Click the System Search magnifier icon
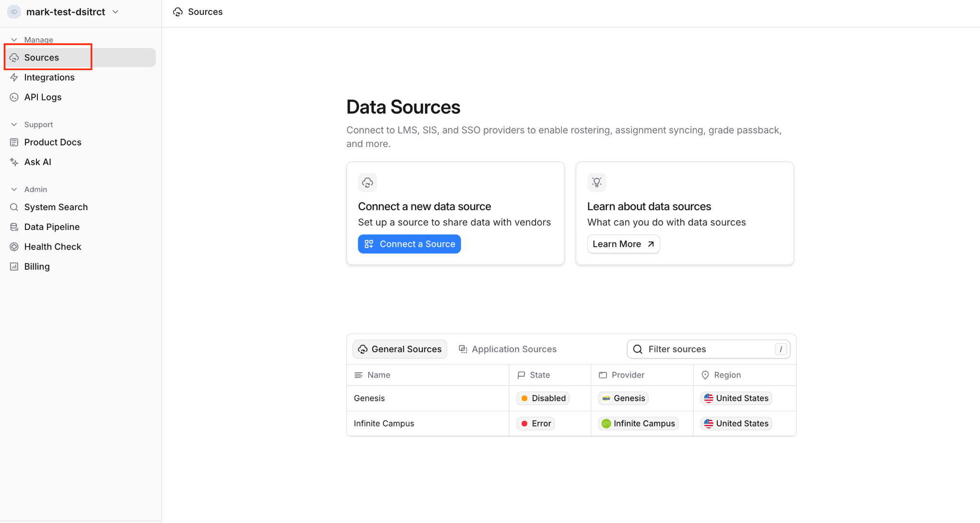 point(14,207)
